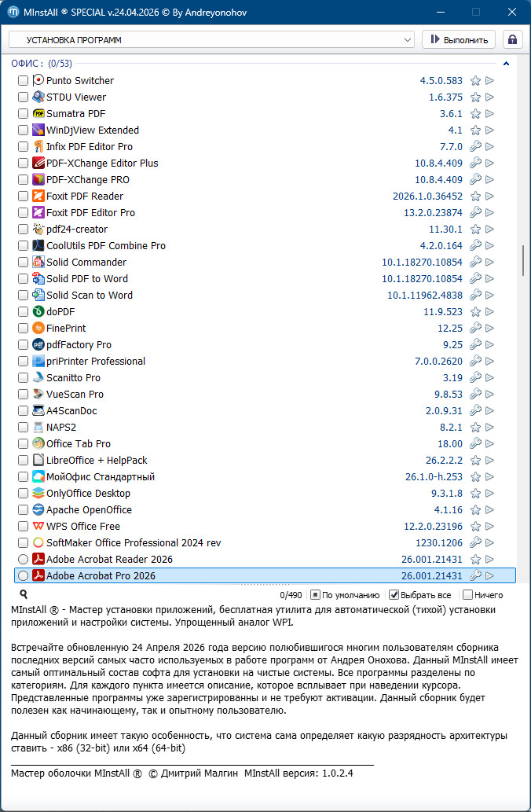Open the УСТАНОВКА ПРОГРАММ dropdown
Image resolution: width=531 pixels, height=812 pixels.
click(211, 39)
